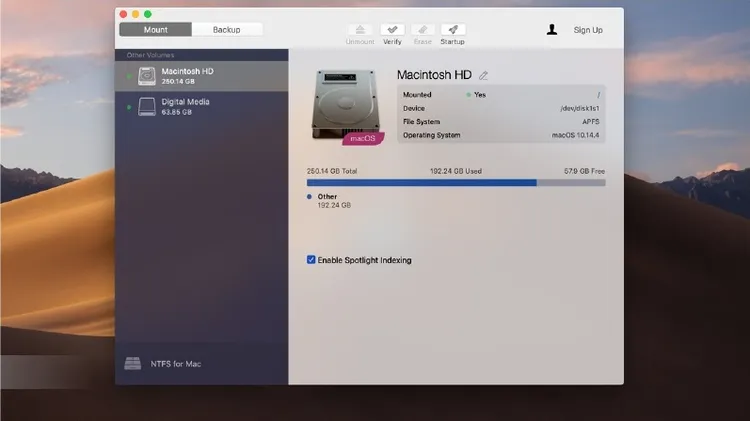Click the large Macintosh HD disk image

346,105
